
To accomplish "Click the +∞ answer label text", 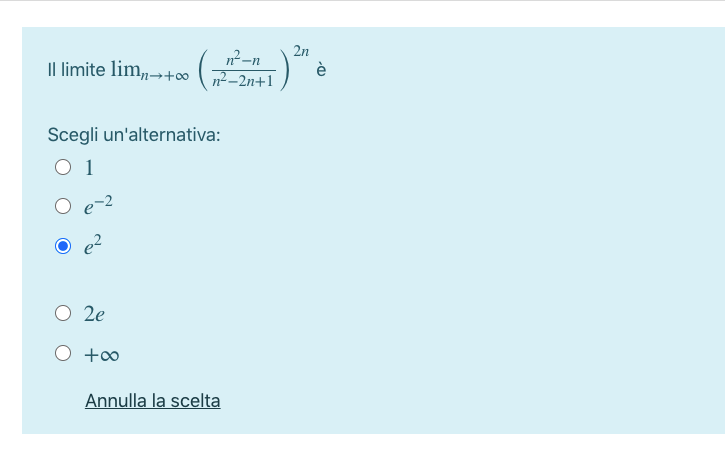I will pyautogui.click(x=102, y=354).
